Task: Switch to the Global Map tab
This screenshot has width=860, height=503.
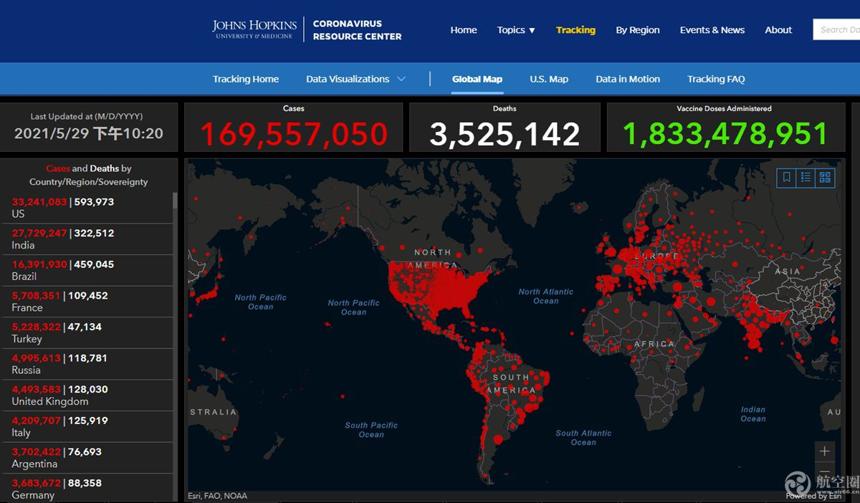Action: 477,79
